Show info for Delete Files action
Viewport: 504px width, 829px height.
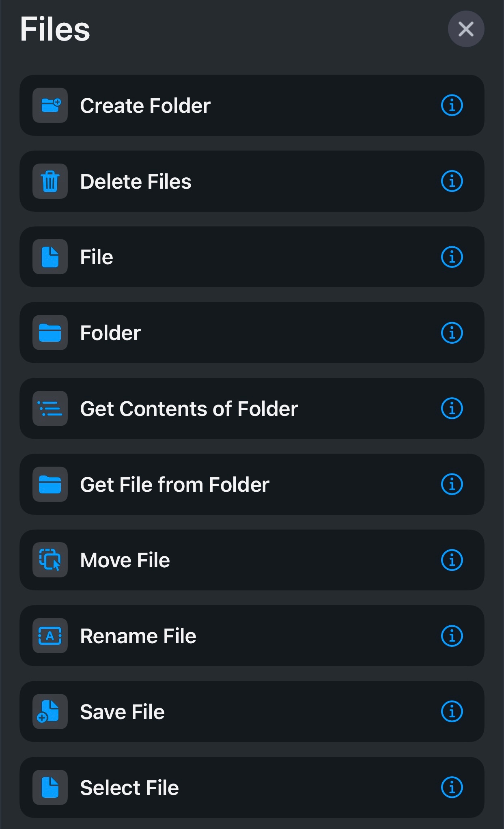[x=452, y=181]
